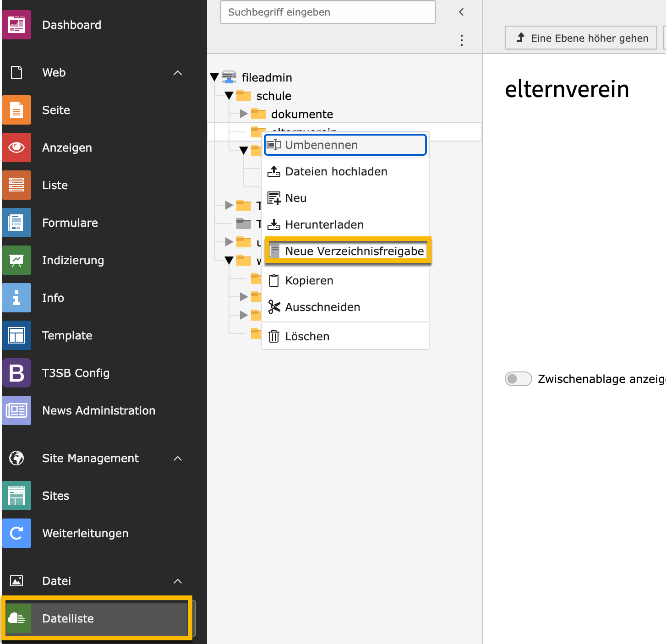666x644 pixels.
Task: Open the Dashboard module icon
Action: click(x=16, y=25)
